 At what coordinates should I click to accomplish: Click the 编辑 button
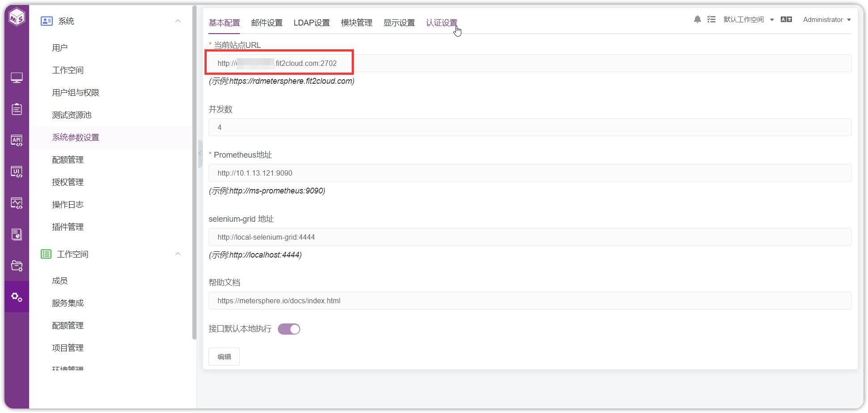coord(224,357)
